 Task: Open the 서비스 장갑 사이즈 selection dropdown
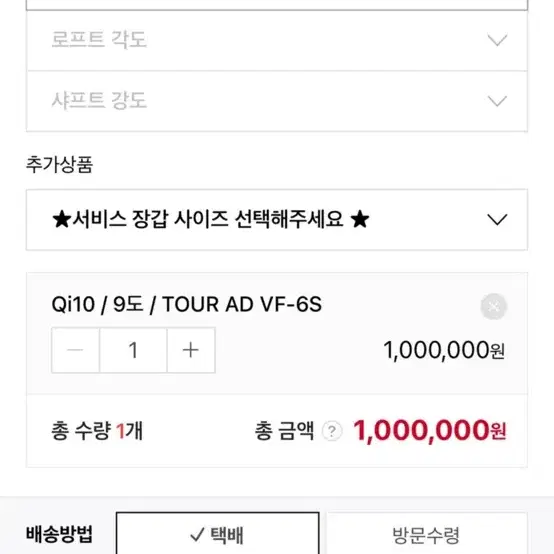click(277, 220)
